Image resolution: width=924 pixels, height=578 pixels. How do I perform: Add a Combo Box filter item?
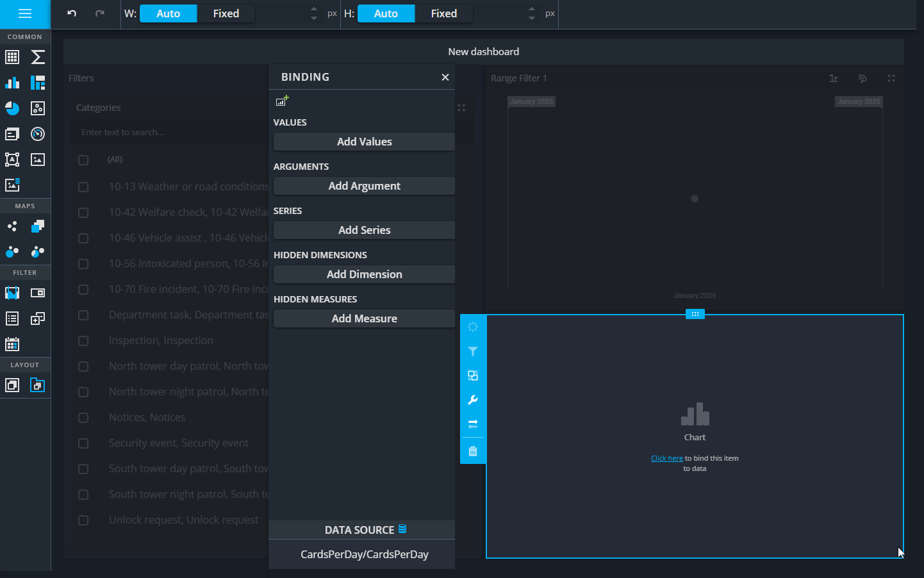tap(38, 293)
